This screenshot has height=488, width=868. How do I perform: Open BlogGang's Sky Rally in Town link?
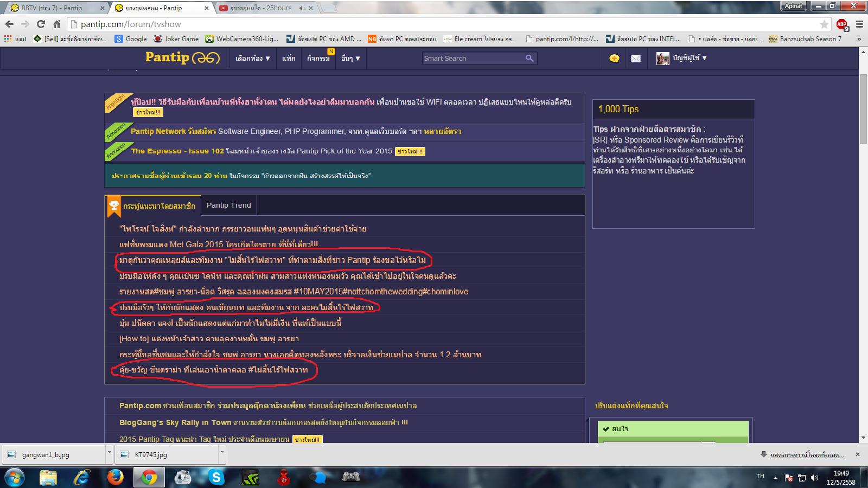(x=264, y=422)
